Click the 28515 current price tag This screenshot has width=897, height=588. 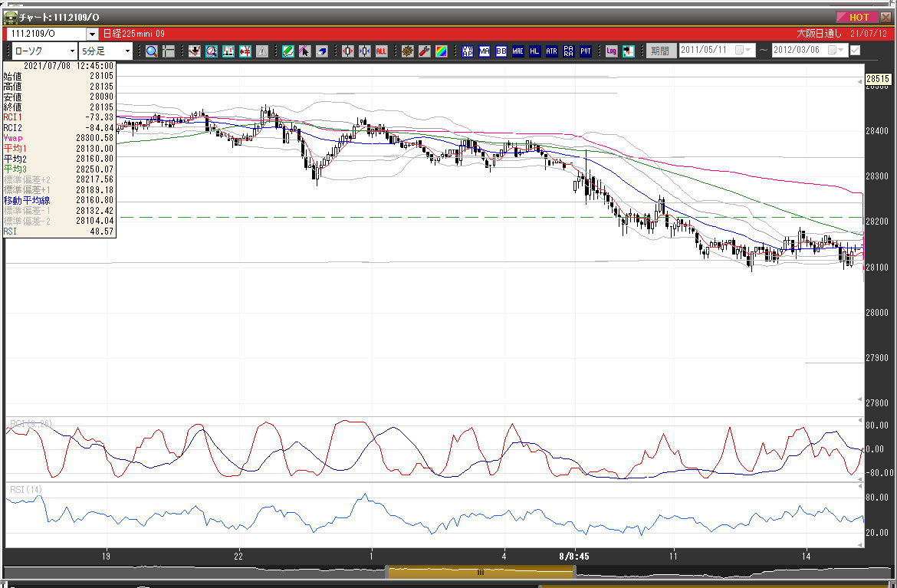click(x=878, y=79)
